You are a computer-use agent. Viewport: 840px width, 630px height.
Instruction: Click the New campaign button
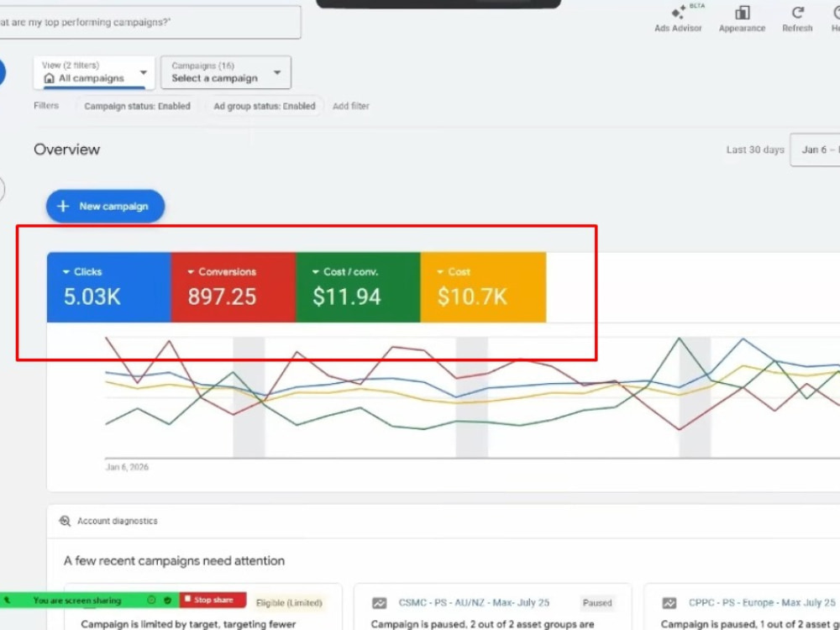106,207
